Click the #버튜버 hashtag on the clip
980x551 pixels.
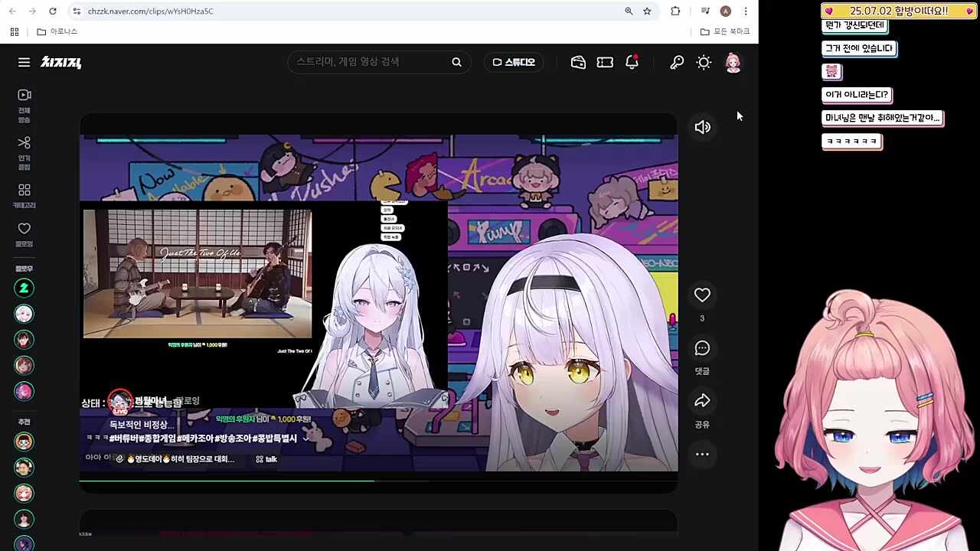(x=124, y=439)
